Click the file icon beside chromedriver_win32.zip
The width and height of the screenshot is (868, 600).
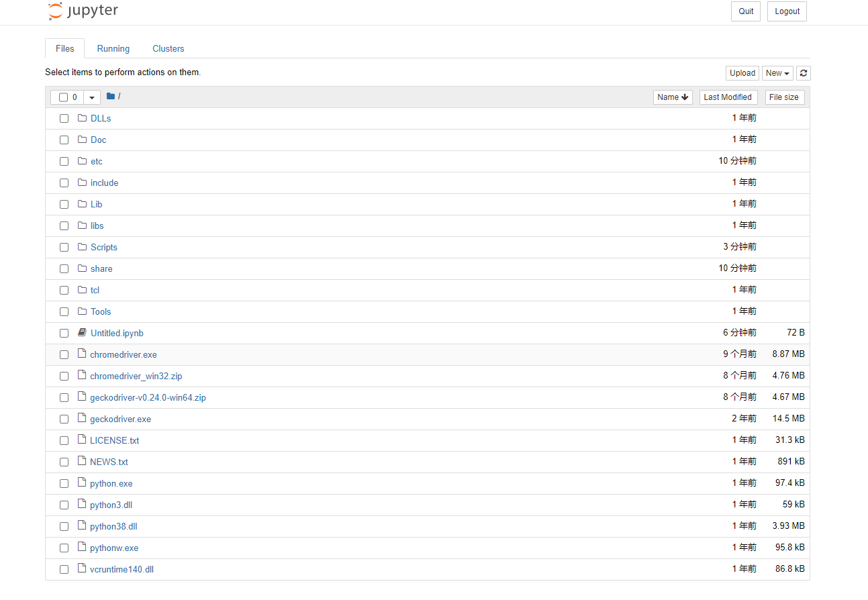(82, 375)
